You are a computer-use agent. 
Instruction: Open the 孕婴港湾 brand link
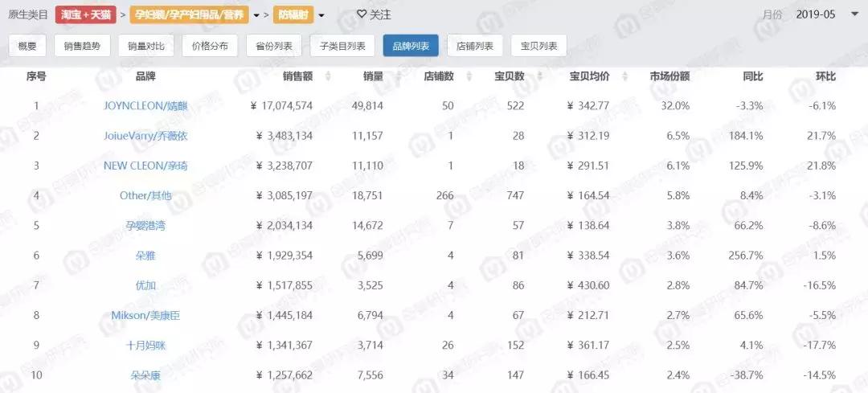(145, 225)
